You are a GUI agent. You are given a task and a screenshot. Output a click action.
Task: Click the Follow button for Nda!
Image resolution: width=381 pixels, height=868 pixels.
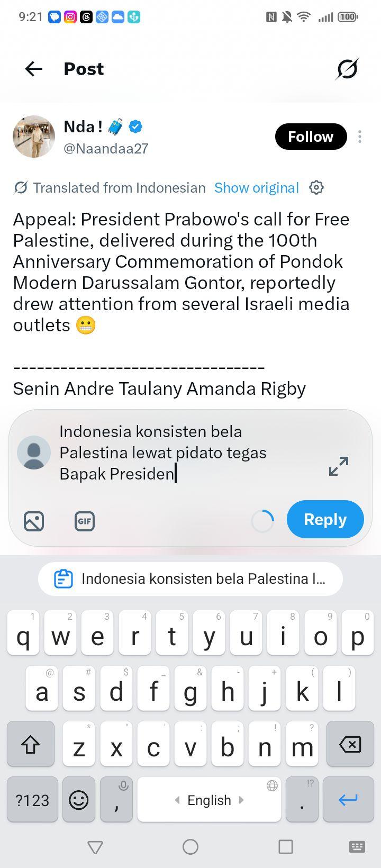(x=311, y=137)
